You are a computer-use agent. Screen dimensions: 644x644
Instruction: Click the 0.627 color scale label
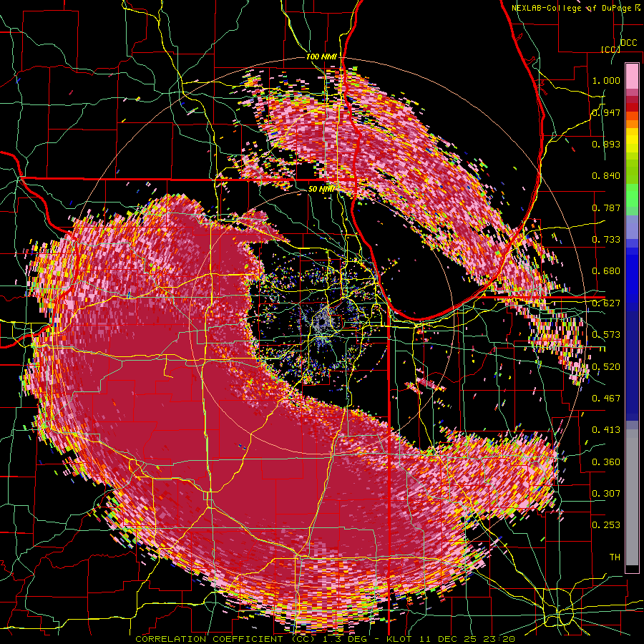click(x=606, y=303)
